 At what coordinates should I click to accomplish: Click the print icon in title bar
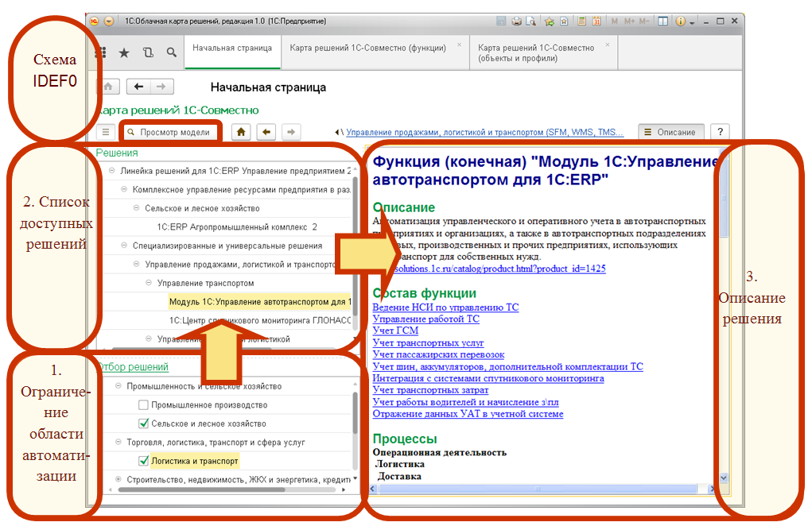coord(516,21)
